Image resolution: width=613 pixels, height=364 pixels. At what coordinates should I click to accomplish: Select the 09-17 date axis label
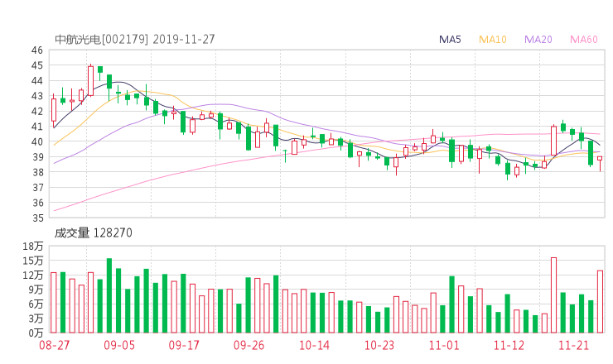184,345
